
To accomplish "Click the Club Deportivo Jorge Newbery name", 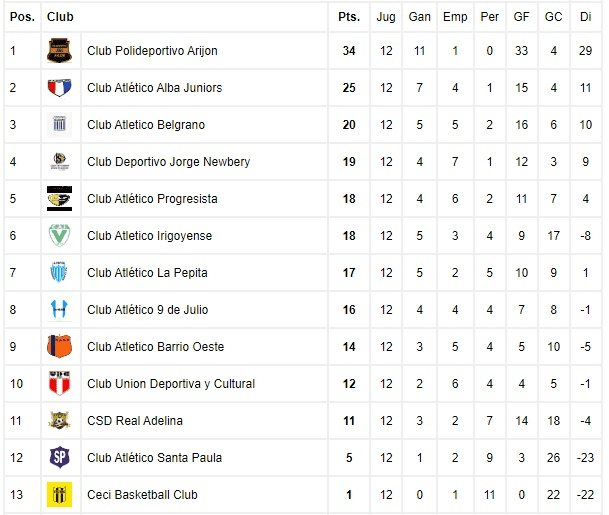I will click(x=169, y=162).
